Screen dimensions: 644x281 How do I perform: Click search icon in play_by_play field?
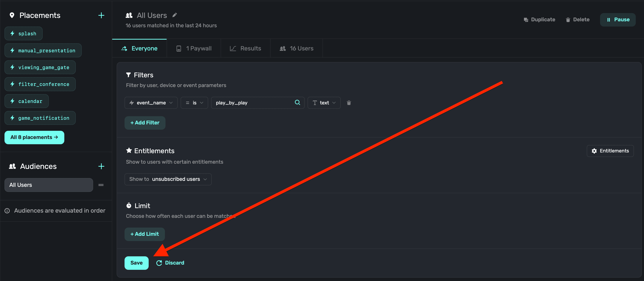pos(297,103)
